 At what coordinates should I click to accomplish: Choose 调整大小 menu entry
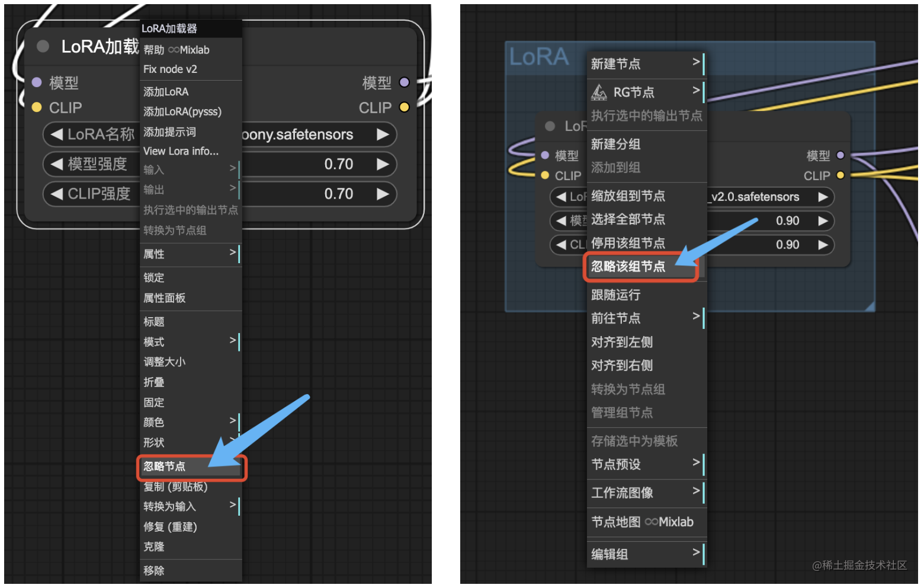pyautogui.click(x=191, y=362)
